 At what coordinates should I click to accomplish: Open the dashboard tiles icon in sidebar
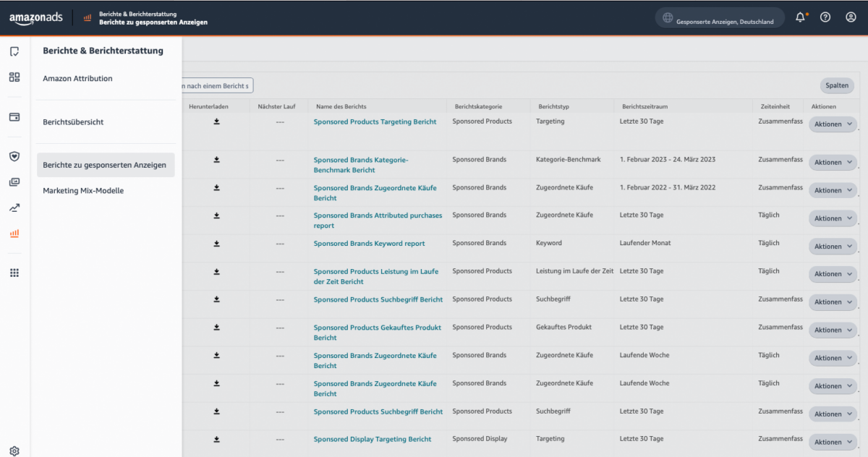14,77
